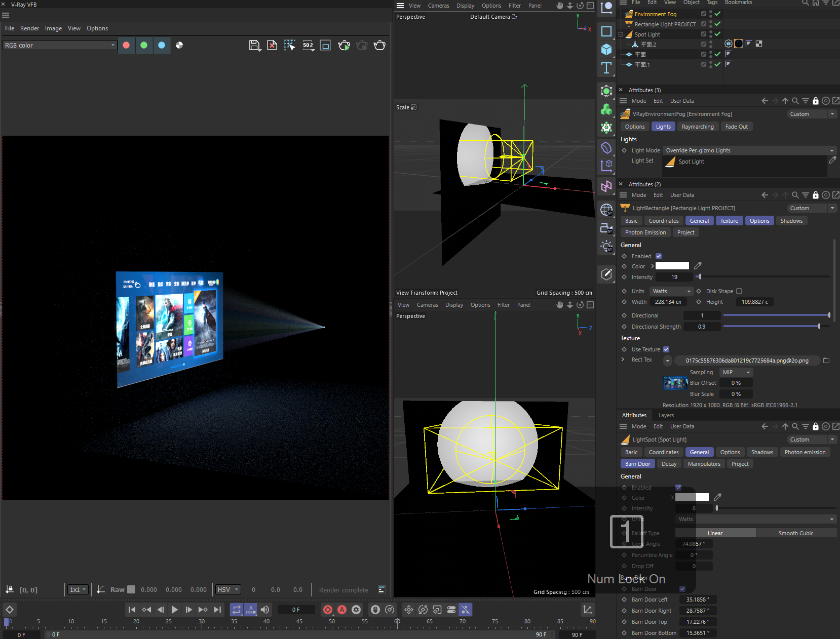Open the bottom viewport Display menu
This screenshot has width=840, height=639.
[x=454, y=305]
